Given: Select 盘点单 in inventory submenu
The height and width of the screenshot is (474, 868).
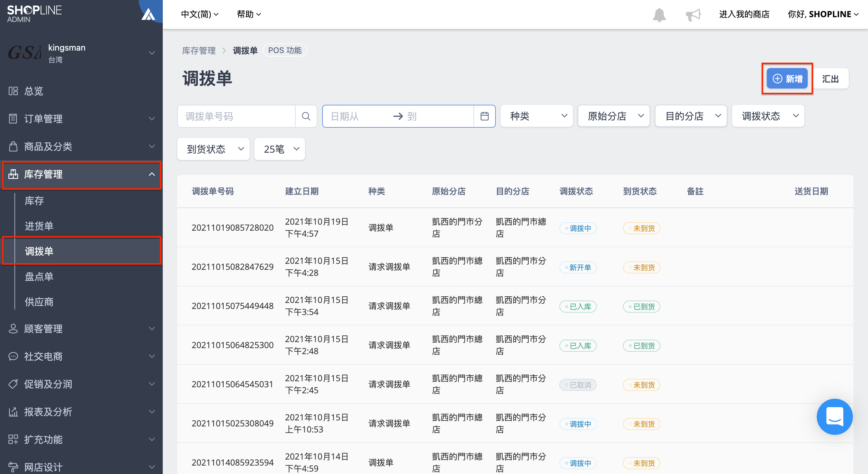Looking at the screenshot, I should [39, 276].
